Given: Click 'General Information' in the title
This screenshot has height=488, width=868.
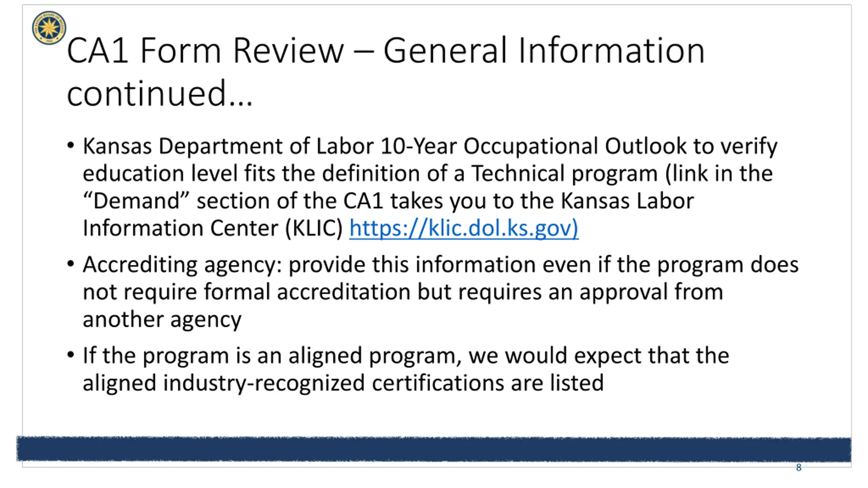Looking at the screenshot, I should click(544, 51).
